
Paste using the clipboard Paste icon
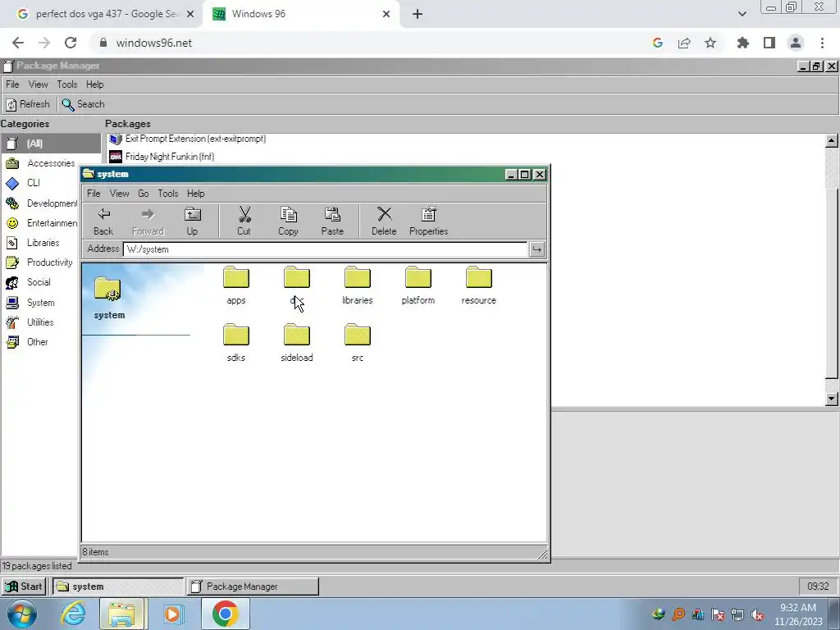[332, 221]
